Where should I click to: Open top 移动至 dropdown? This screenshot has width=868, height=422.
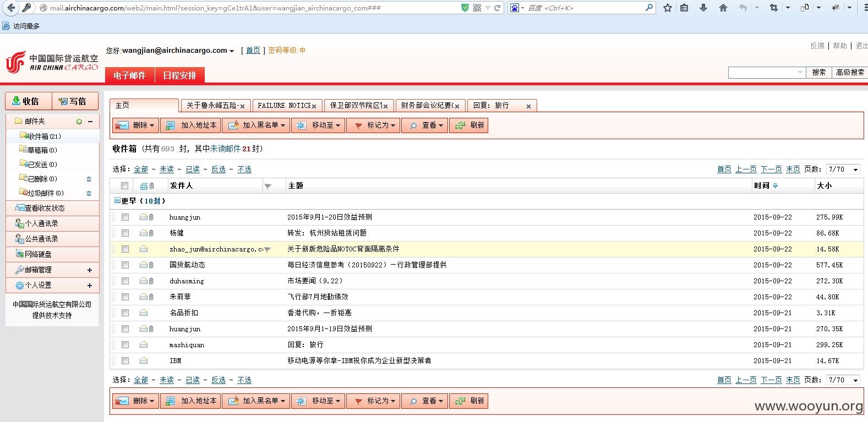click(318, 125)
